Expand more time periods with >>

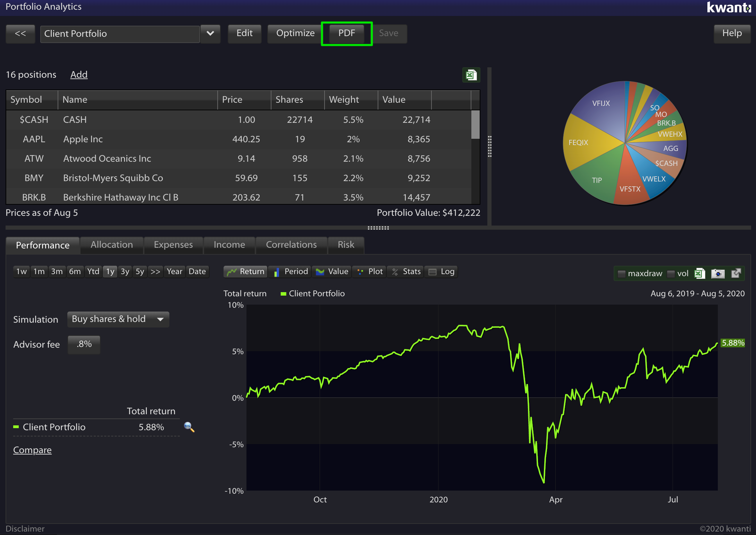(155, 272)
